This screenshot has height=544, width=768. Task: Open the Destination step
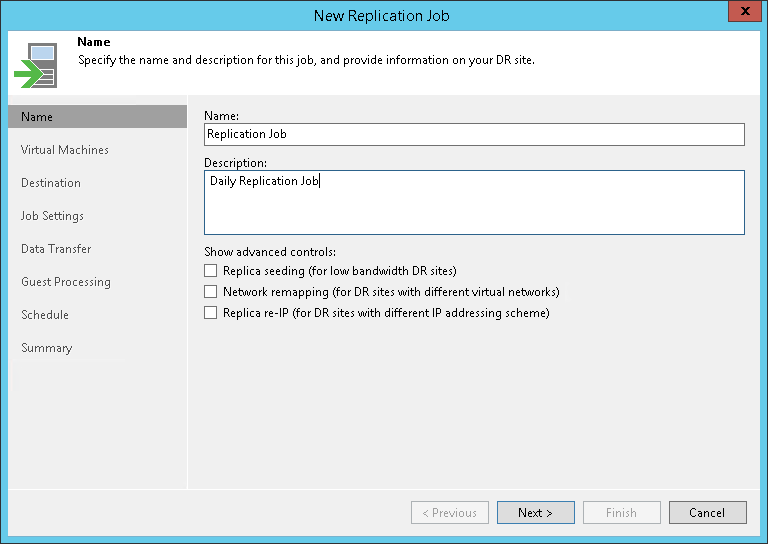pos(51,183)
